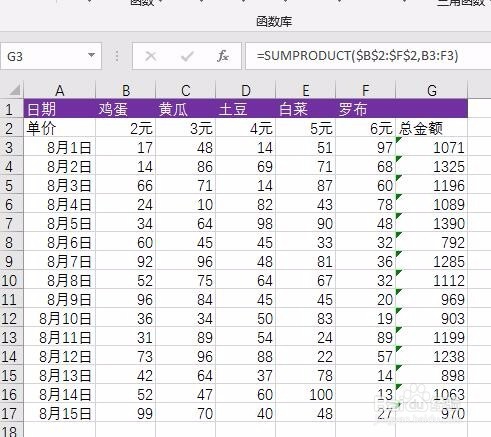Click the 6元 price cell

[x=366, y=128]
